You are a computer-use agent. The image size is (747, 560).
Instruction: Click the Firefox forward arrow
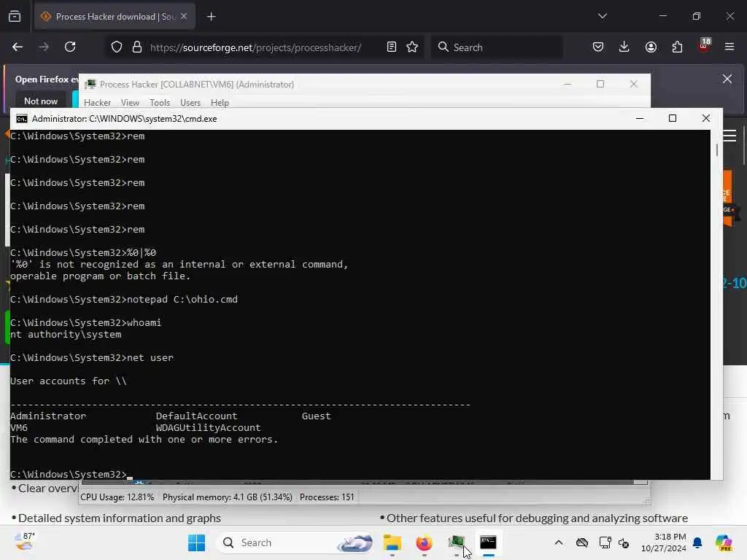click(43, 47)
